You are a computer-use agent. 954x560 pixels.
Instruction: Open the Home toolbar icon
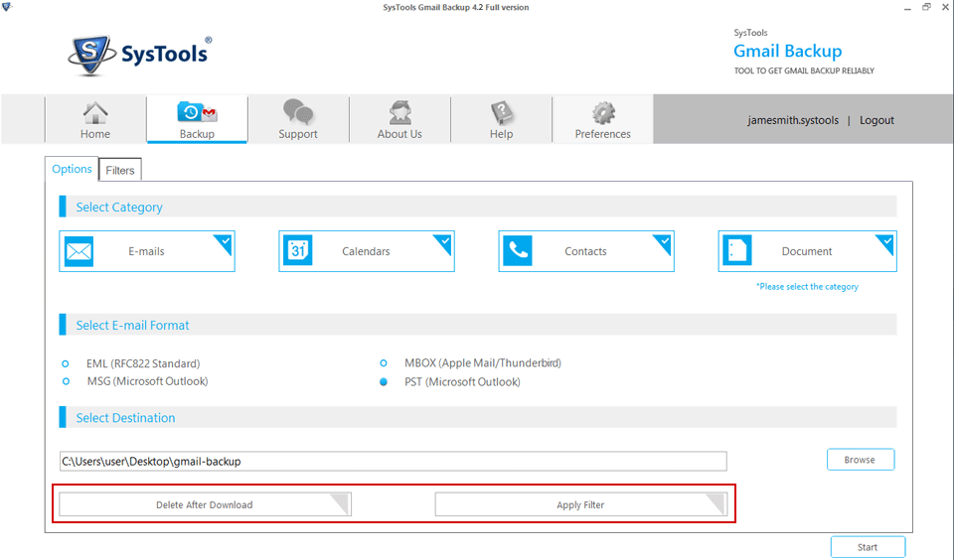tap(95, 113)
